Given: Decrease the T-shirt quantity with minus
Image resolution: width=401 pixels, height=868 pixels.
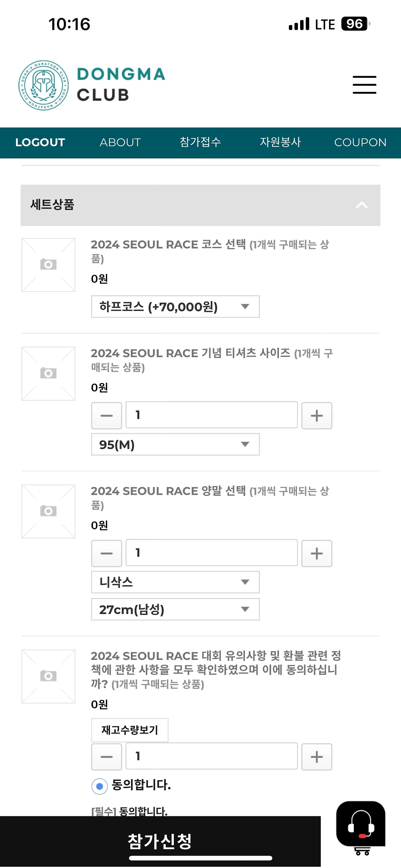Looking at the screenshot, I should (x=107, y=415).
